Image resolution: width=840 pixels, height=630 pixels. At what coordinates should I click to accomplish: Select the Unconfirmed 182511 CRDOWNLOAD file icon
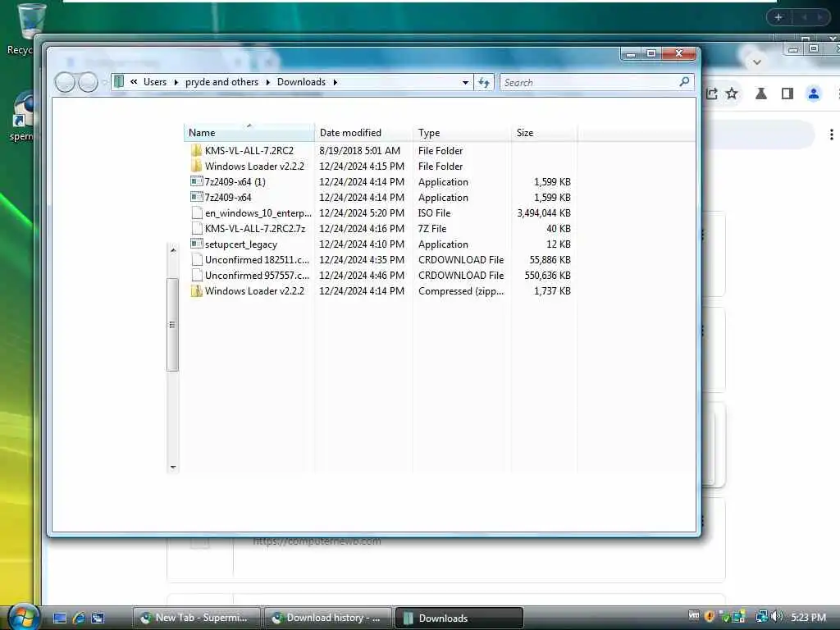[x=197, y=259]
